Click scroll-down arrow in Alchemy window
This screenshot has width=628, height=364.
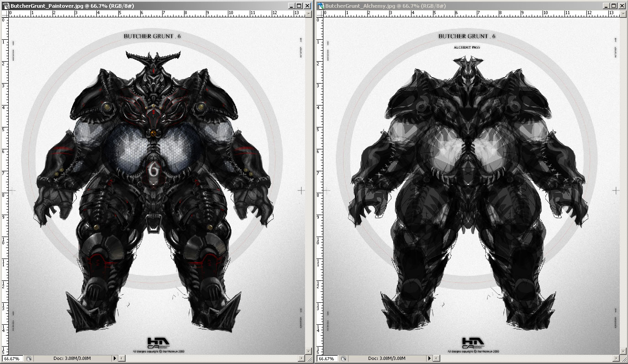(624, 351)
